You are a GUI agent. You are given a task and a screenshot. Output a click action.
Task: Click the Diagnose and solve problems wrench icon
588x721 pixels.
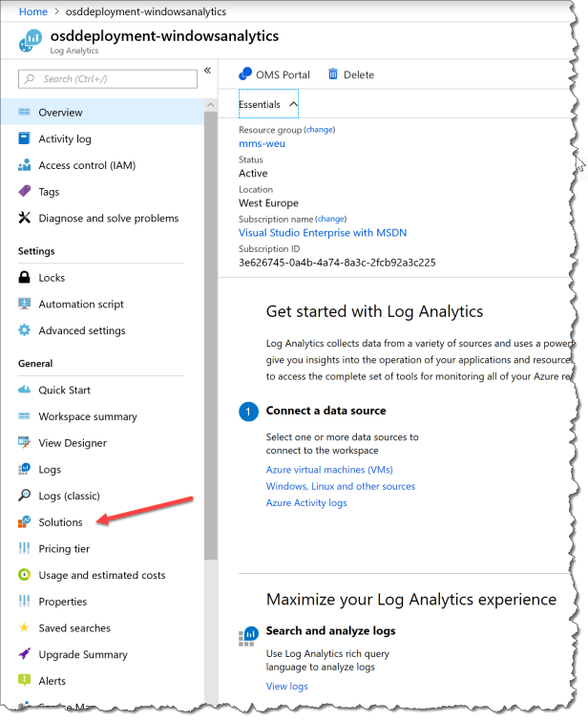click(x=24, y=218)
